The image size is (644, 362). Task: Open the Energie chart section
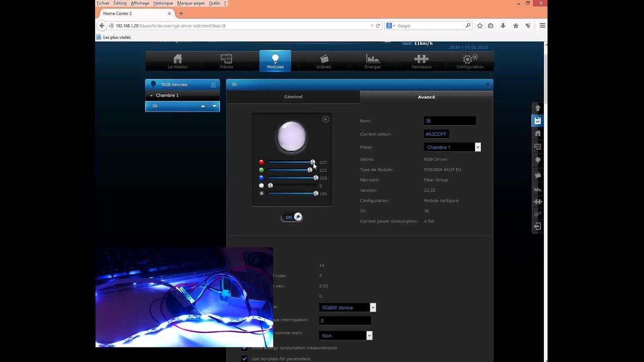pyautogui.click(x=373, y=61)
